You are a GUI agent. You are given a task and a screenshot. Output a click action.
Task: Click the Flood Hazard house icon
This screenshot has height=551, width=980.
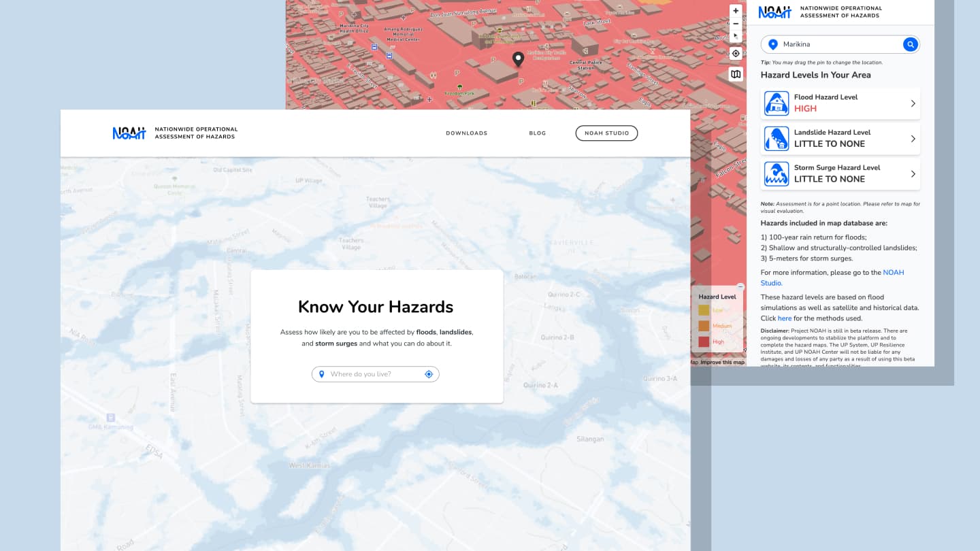point(777,103)
